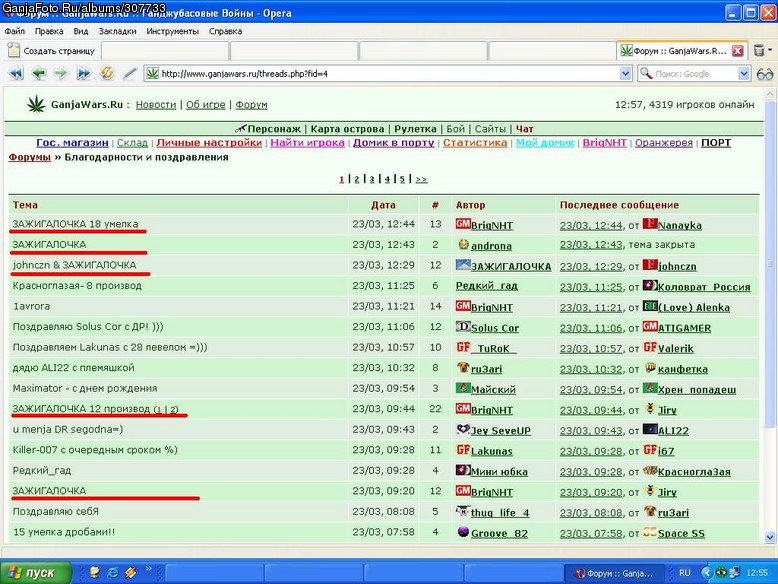Click the glasses icon next to search
This screenshot has height=584, width=778.
pyautogui.click(x=765, y=74)
